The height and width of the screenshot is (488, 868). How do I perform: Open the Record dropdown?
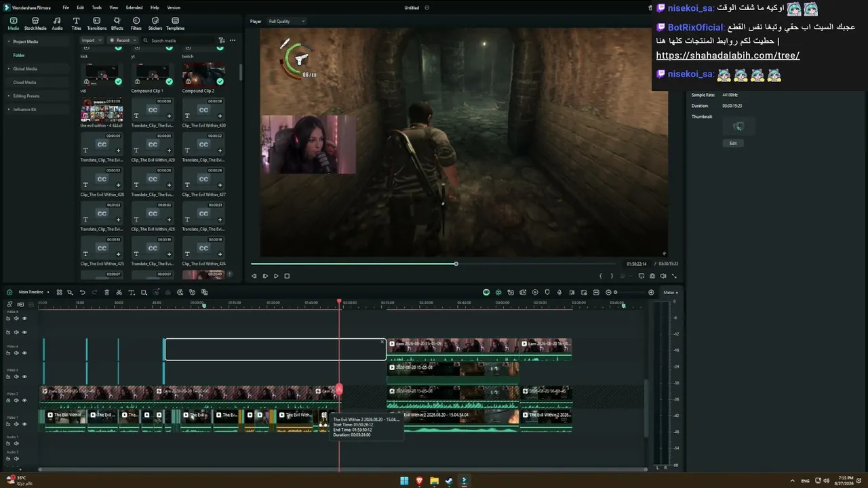click(x=123, y=41)
